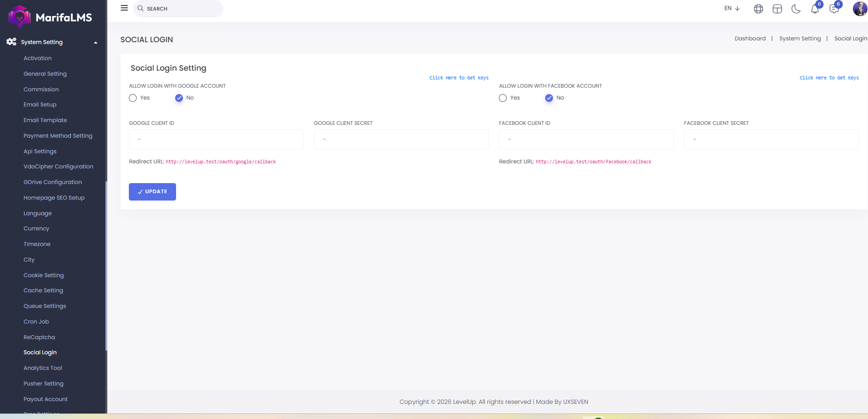
Task: Go to ReCaptcha settings page
Action: pyautogui.click(x=39, y=337)
